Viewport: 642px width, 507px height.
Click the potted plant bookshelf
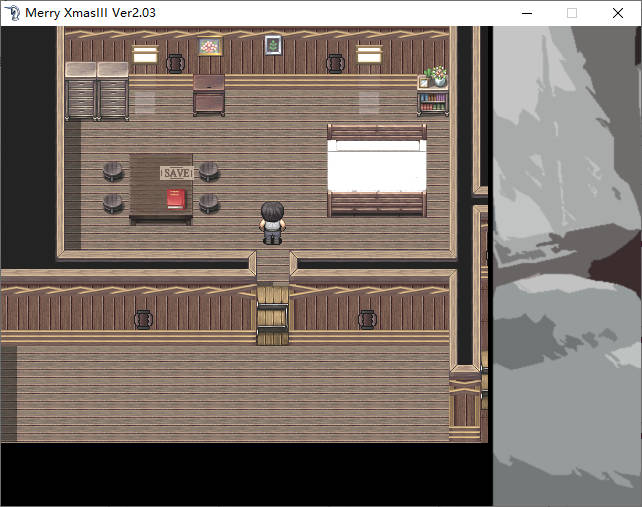tap(433, 92)
